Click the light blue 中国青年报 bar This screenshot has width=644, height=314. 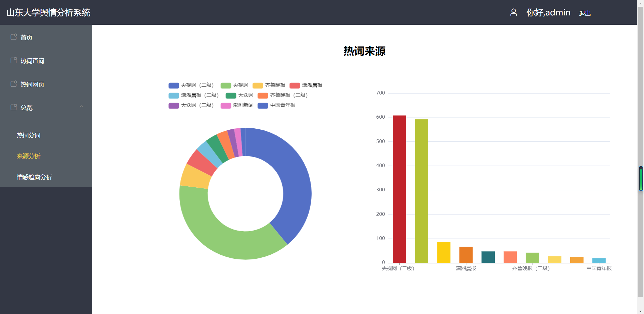pyautogui.click(x=599, y=260)
